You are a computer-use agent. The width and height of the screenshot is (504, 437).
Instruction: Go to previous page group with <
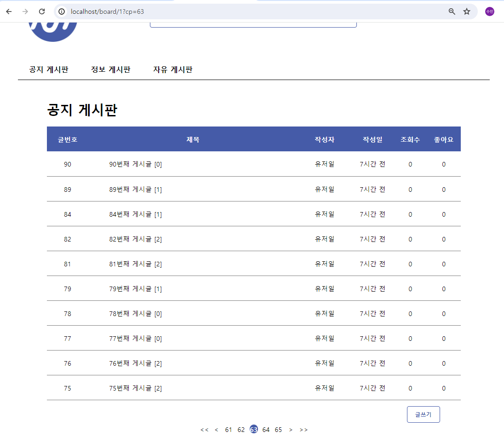coord(216,430)
